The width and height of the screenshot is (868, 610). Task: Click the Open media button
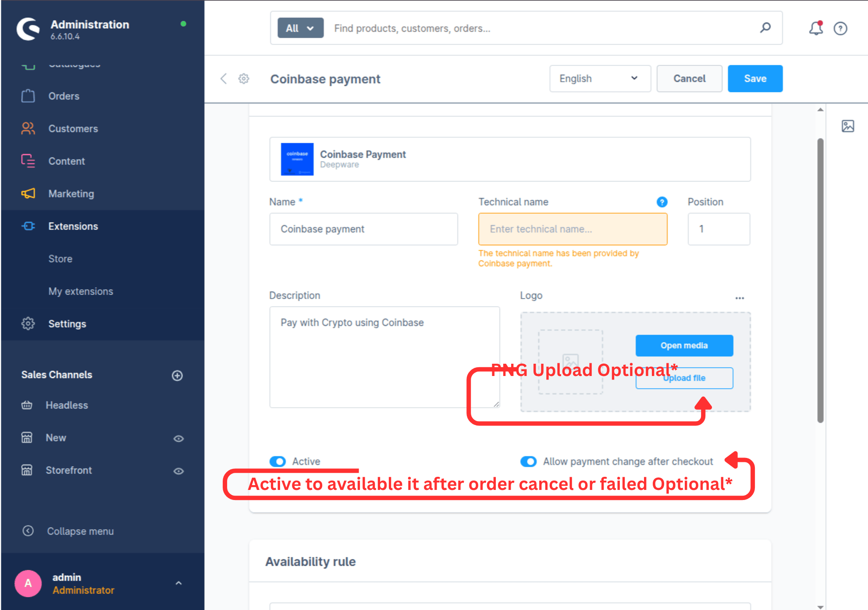684,345
